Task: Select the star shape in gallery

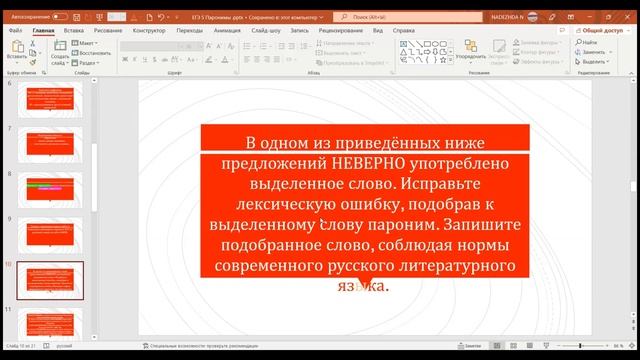Action: [x=443, y=60]
